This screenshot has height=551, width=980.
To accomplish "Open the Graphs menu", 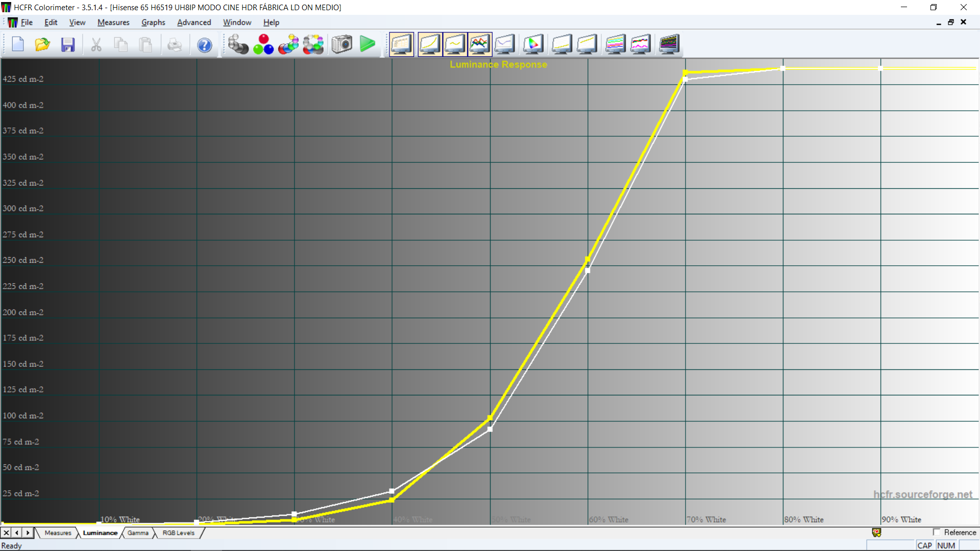I will coord(153,22).
